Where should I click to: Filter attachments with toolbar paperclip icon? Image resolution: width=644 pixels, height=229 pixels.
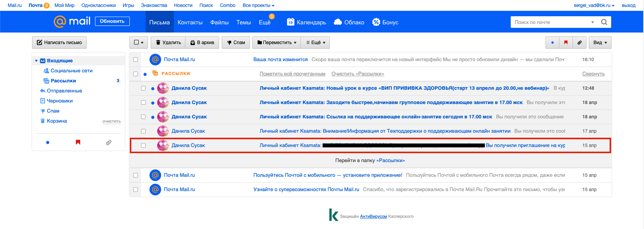[x=579, y=43]
